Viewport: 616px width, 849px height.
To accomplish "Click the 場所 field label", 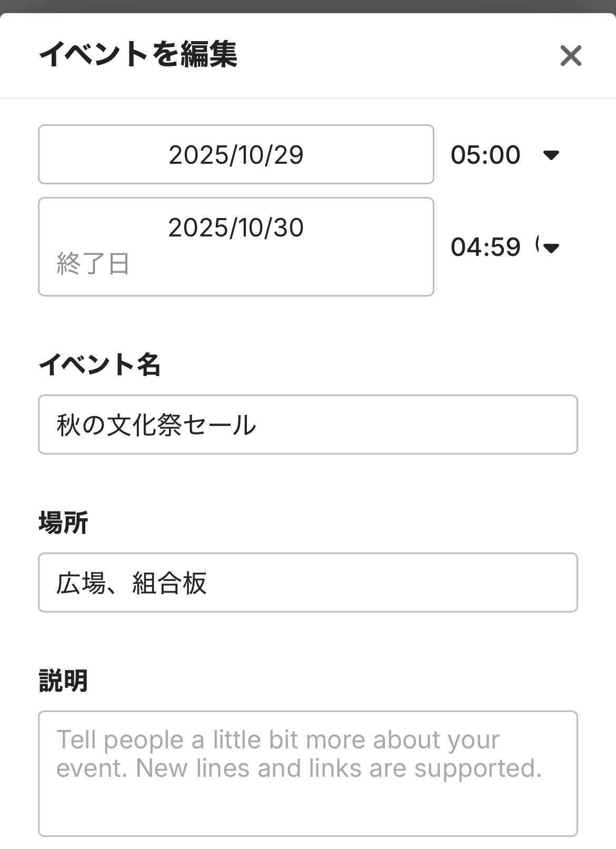I will pos(63,522).
